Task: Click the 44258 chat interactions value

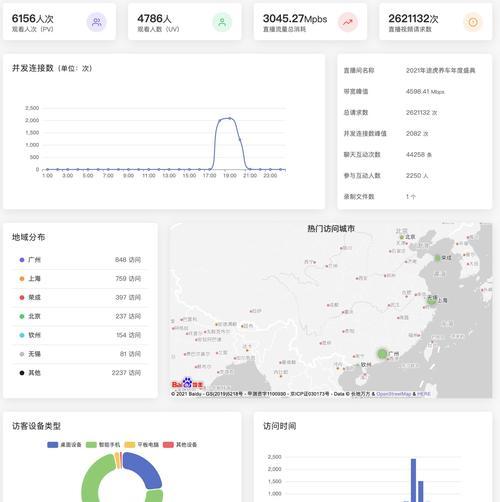Action: [x=419, y=155]
